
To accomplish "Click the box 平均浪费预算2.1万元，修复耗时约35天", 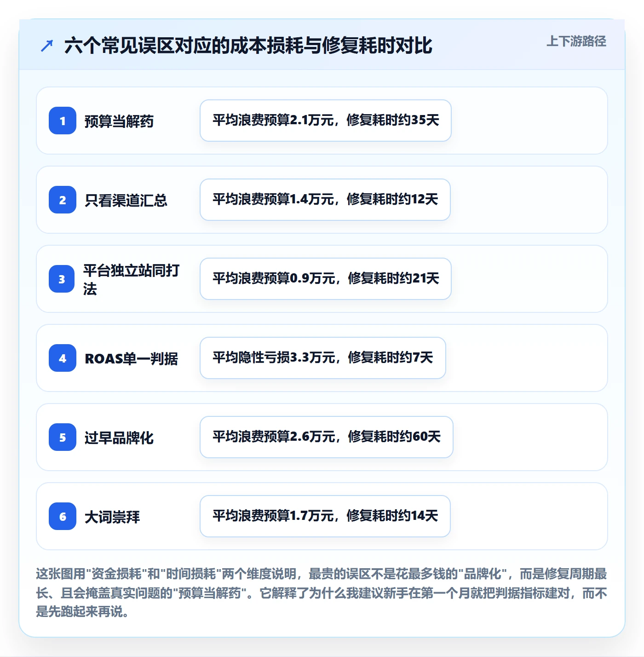I will tap(326, 121).
